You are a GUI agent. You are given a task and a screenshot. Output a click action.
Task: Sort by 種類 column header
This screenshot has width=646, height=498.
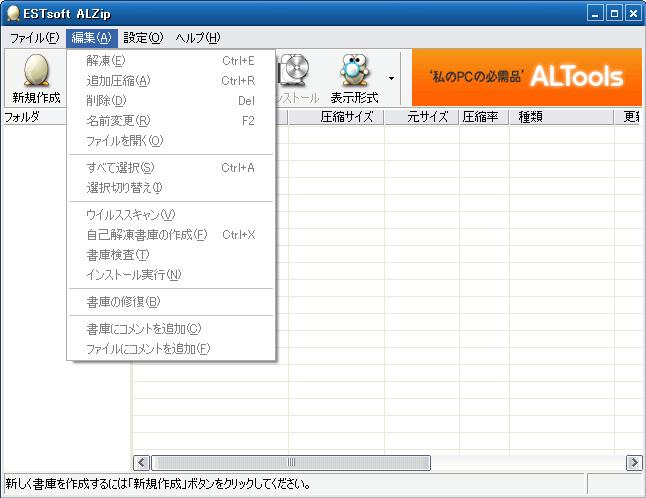click(562, 117)
